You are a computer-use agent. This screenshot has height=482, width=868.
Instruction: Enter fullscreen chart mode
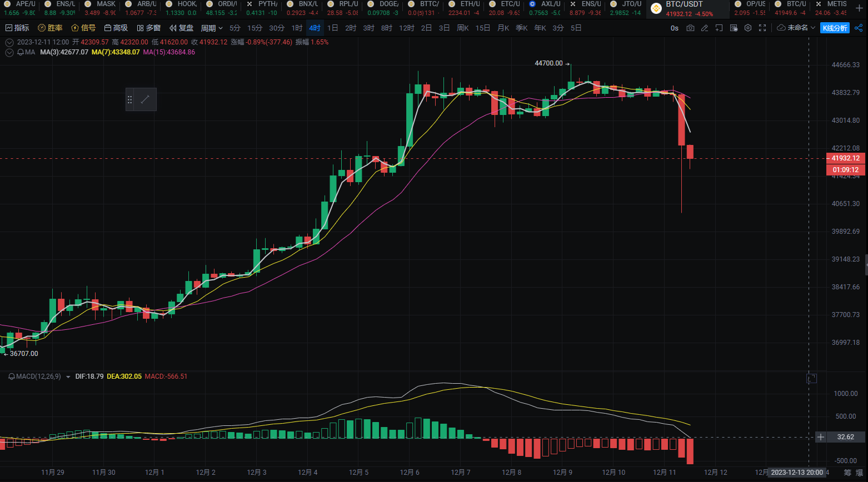click(x=762, y=28)
